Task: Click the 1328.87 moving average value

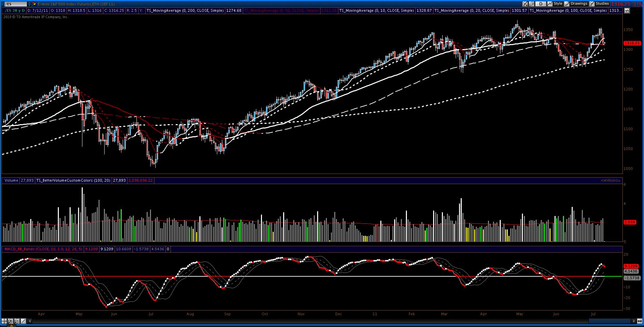Action: coord(424,10)
